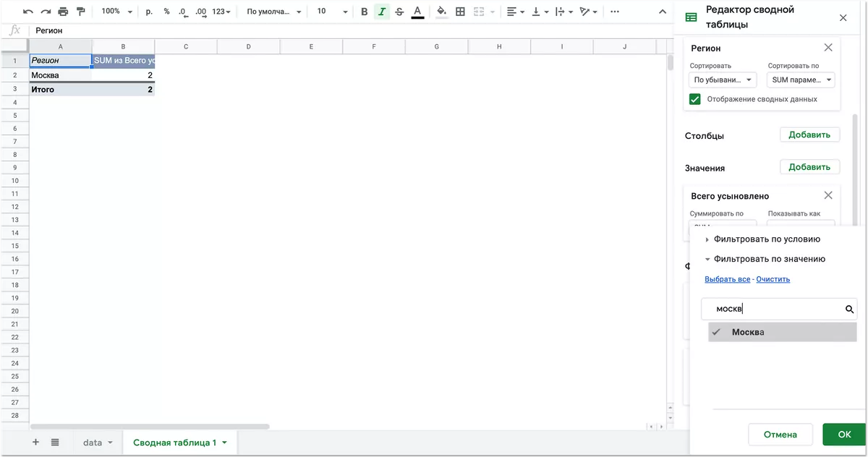Select row header 10
This screenshot has width=868, height=457.
[14, 181]
